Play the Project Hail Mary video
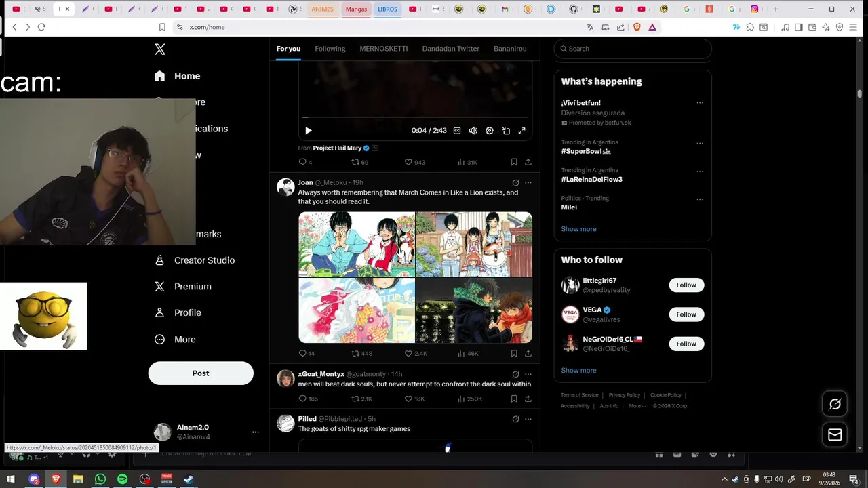This screenshot has width=868, height=488. [309, 131]
